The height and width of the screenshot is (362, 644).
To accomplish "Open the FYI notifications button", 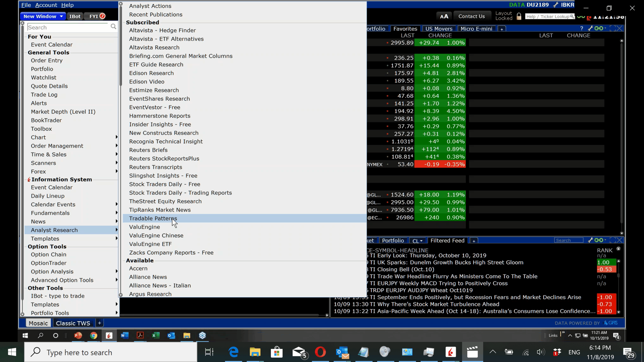I will tap(97, 16).
